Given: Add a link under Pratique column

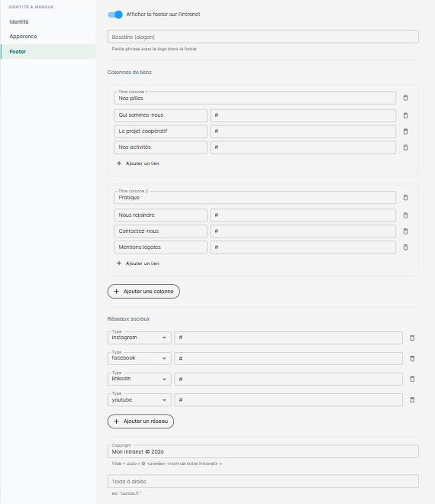Looking at the screenshot, I should click(138, 263).
